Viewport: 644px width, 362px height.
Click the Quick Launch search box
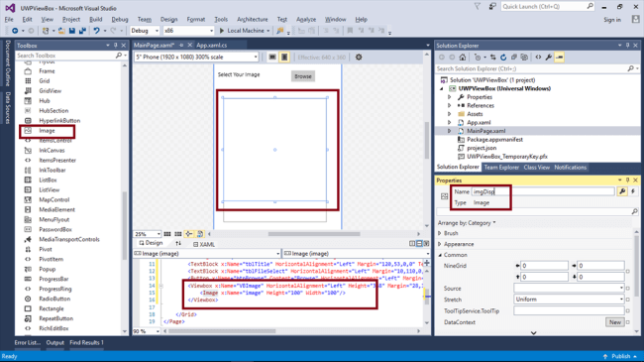pyautogui.click(x=548, y=7)
